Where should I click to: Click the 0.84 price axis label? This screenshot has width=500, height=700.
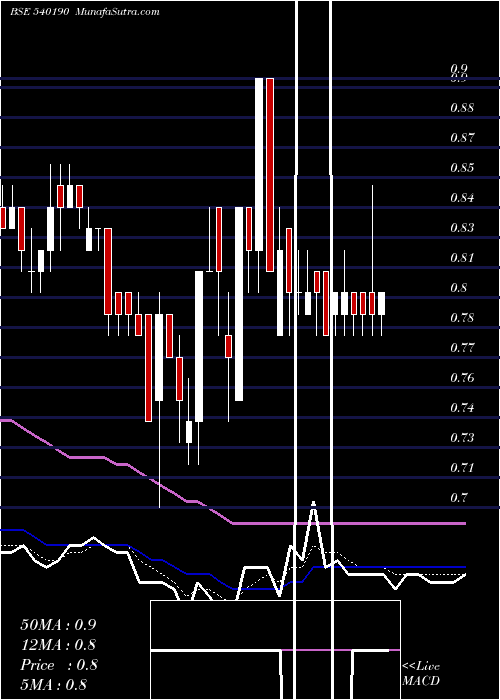[462, 198]
